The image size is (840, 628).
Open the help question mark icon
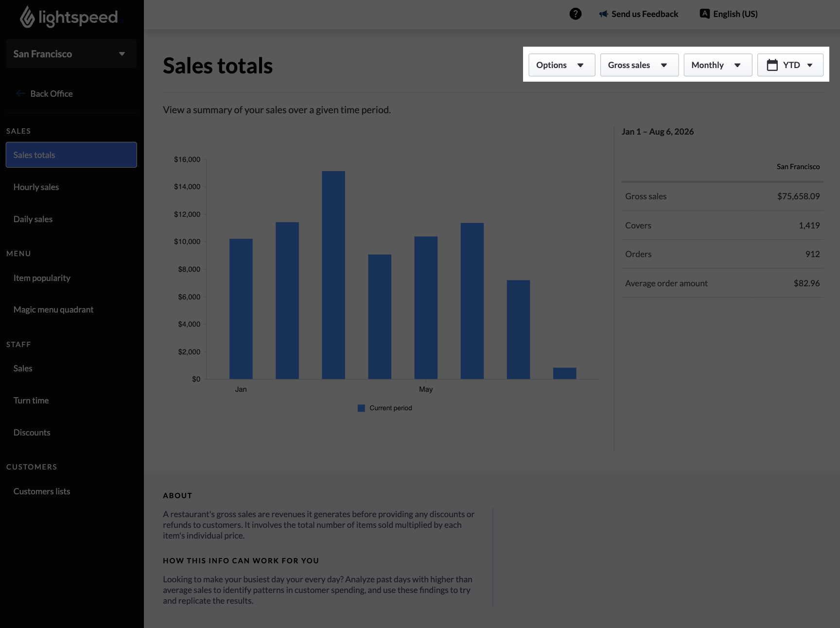click(x=576, y=14)
